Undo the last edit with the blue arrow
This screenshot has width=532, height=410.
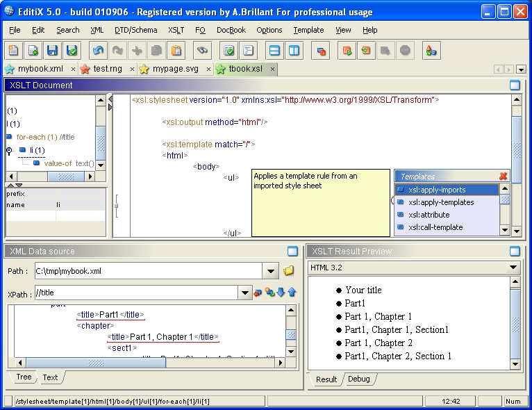99,51
